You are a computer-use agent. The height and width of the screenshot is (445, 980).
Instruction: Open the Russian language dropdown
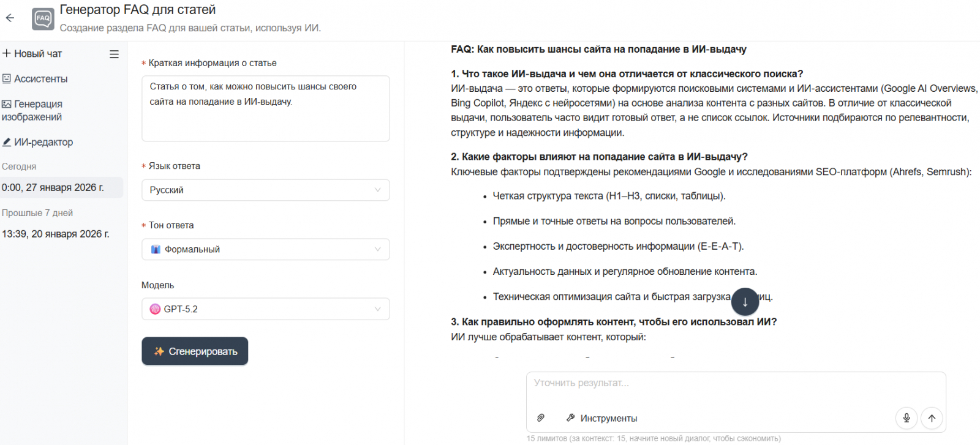265,190
